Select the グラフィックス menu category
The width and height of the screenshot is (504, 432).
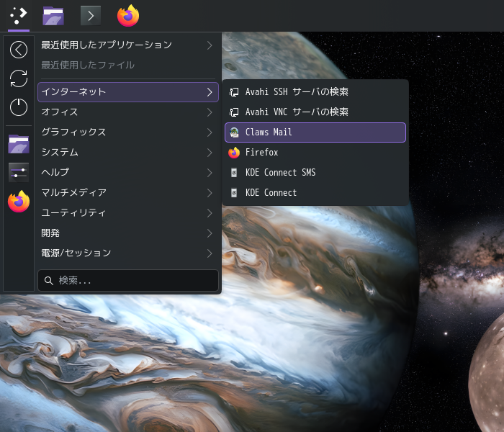pyautogui.click(x=128, y=132)
